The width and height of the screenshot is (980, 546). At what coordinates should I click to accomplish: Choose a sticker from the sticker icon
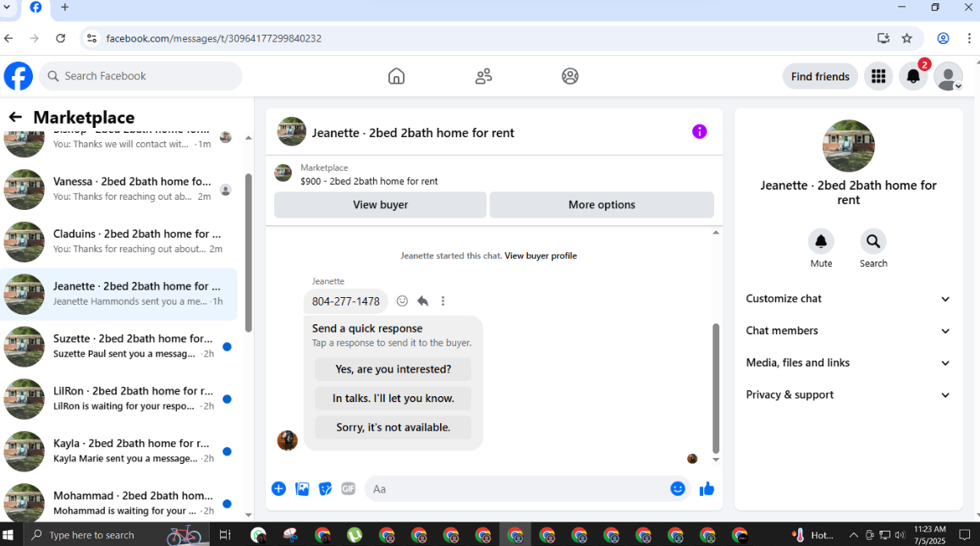325,489
